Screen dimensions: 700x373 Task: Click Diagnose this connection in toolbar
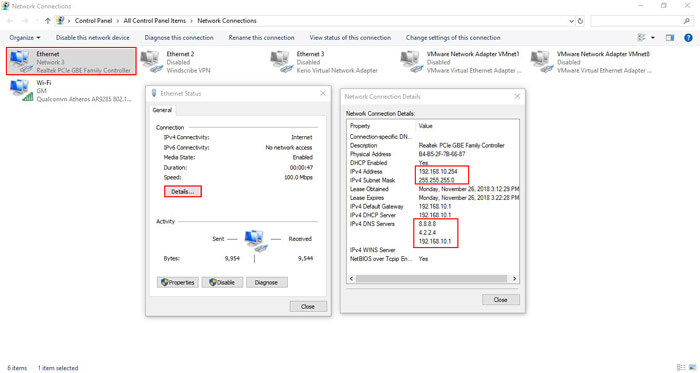(x=179, y=38)
